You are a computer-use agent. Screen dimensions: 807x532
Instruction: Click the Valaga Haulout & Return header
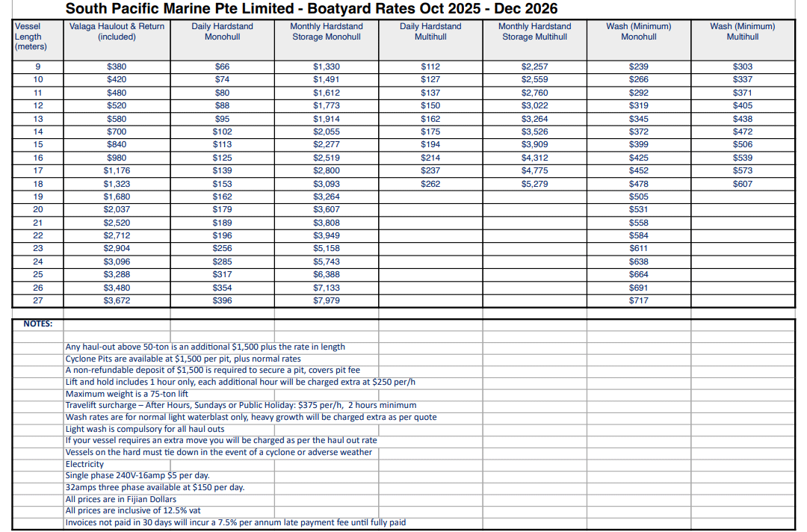click(x=117, y=31)
